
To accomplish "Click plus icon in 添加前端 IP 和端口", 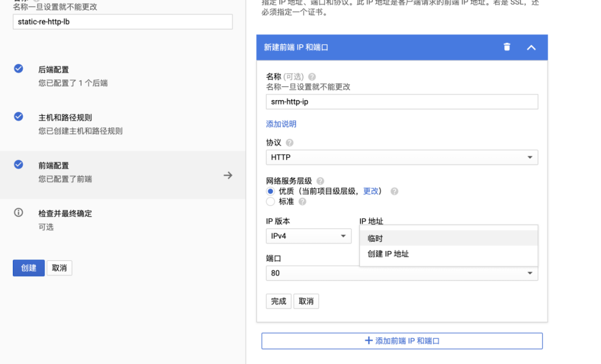I will click(368, 340).
